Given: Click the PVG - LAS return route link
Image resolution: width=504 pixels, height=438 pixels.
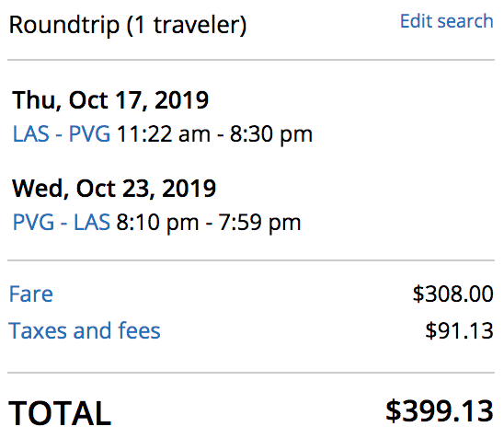Looking at the screenshot, I should coord(62,222).
